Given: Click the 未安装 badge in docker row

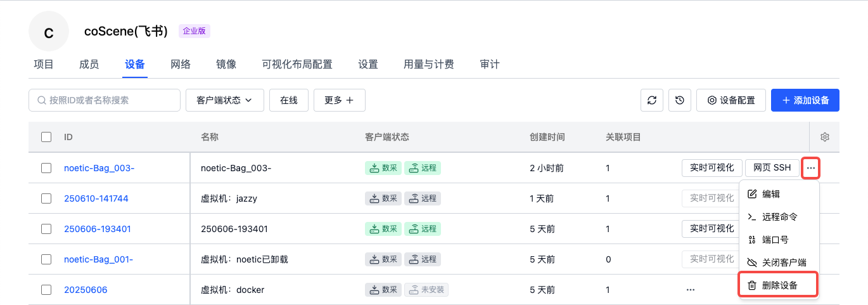Looking at the screenshot, I should click(x=426, y=290).
